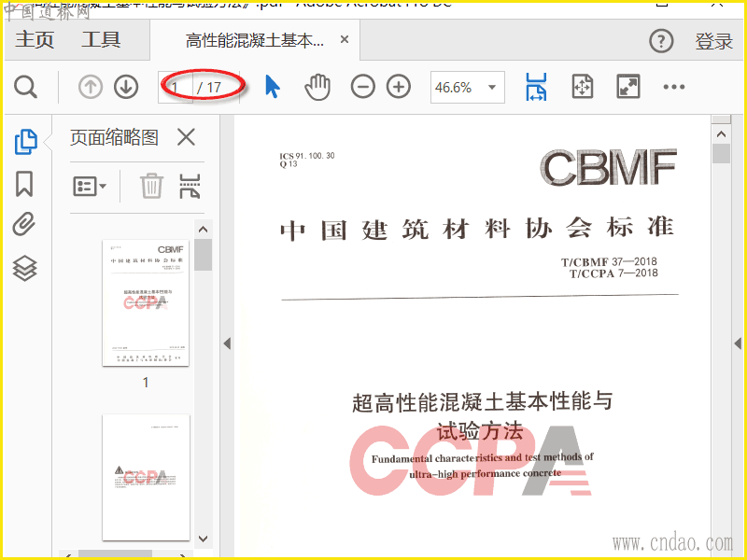Image resolution: width=747 pixels, height=560 pixels.
Task: Open more tools ellipsis menu
Action: pos(673,87)
